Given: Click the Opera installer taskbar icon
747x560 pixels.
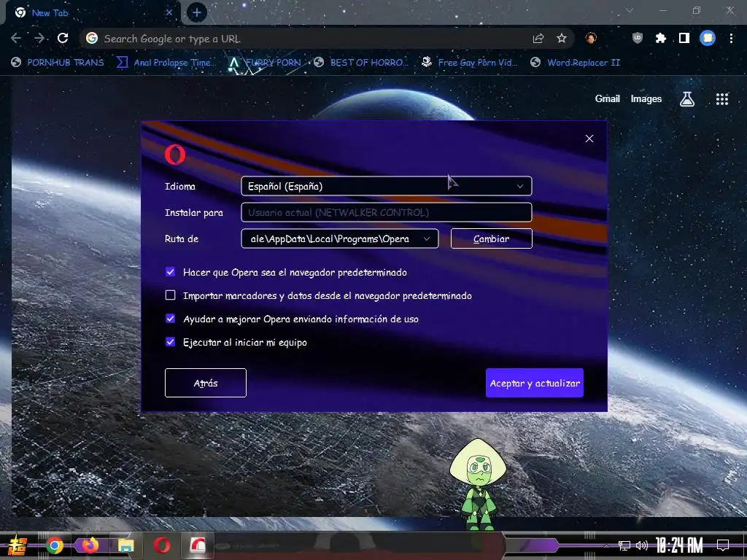Looking at the screenshot, I should coord(197,545).
